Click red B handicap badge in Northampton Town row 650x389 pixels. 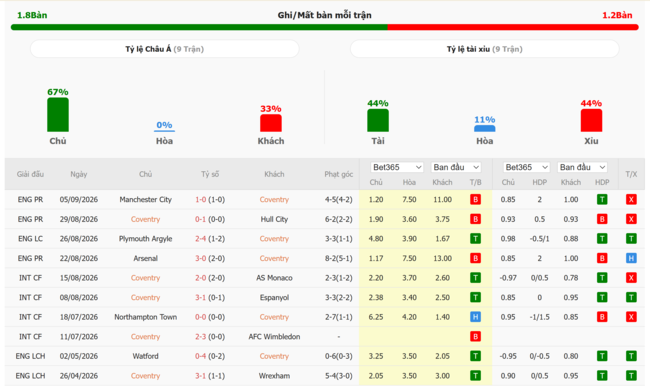click(x=602, y=317)
